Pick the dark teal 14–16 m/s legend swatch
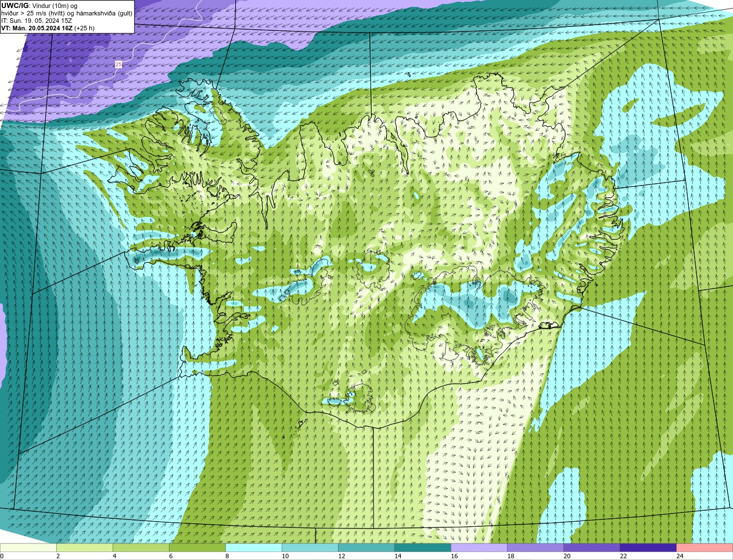Screen dimensions: 733x560 tap(423, 547)
